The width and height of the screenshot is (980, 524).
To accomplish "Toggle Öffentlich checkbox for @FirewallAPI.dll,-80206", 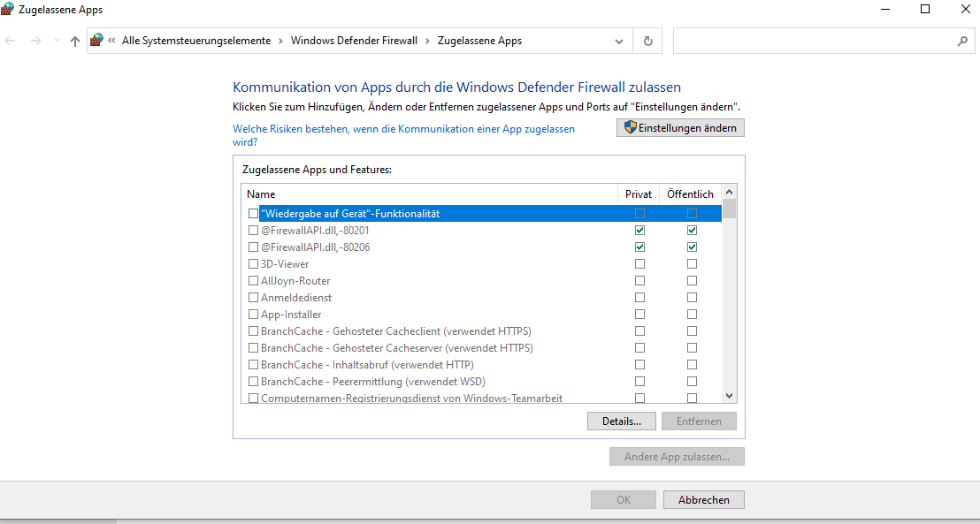I will [692, 247].
